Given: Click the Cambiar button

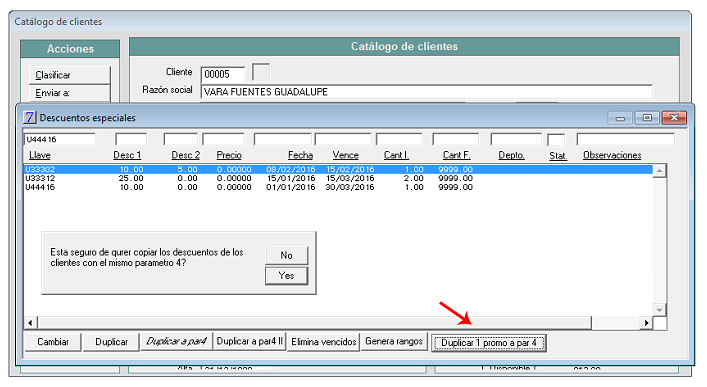Looking at the screenshot, I should click(x=53, y=342).
